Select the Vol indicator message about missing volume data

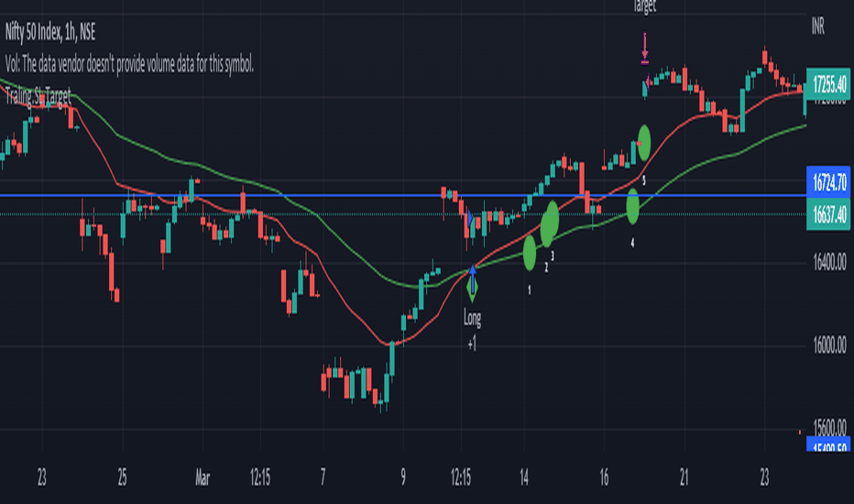tap(129, 64)
